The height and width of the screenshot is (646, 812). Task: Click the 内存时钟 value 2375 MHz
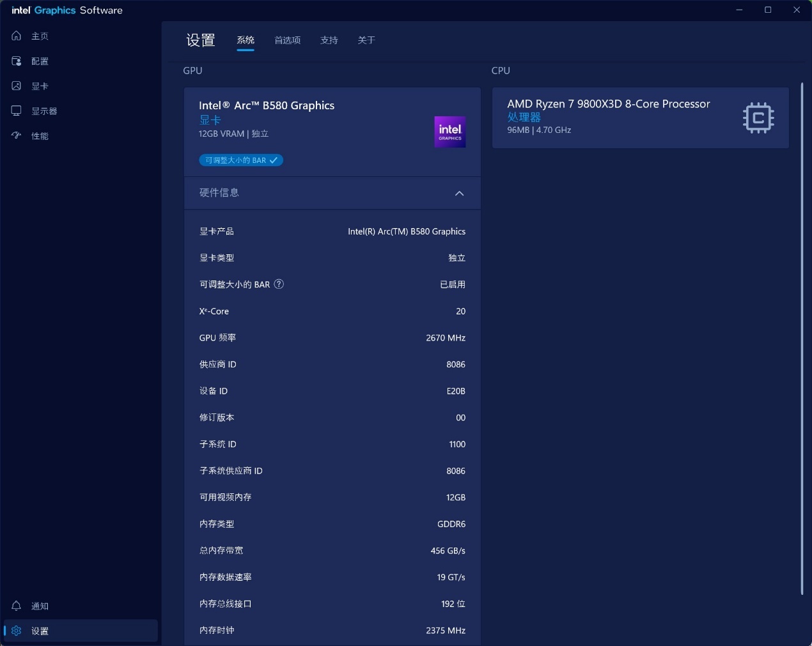pyautogui.click(x=446, y=631)
